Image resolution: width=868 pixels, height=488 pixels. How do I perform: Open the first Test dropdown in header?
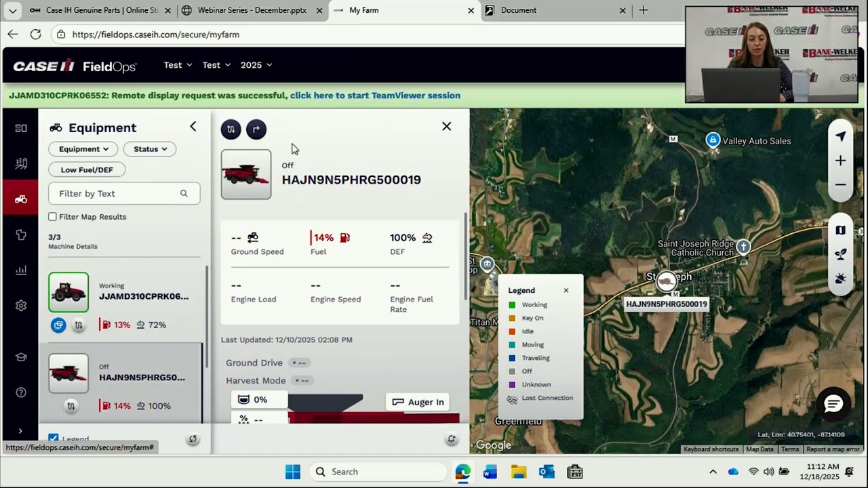click(x=178, y=65)
